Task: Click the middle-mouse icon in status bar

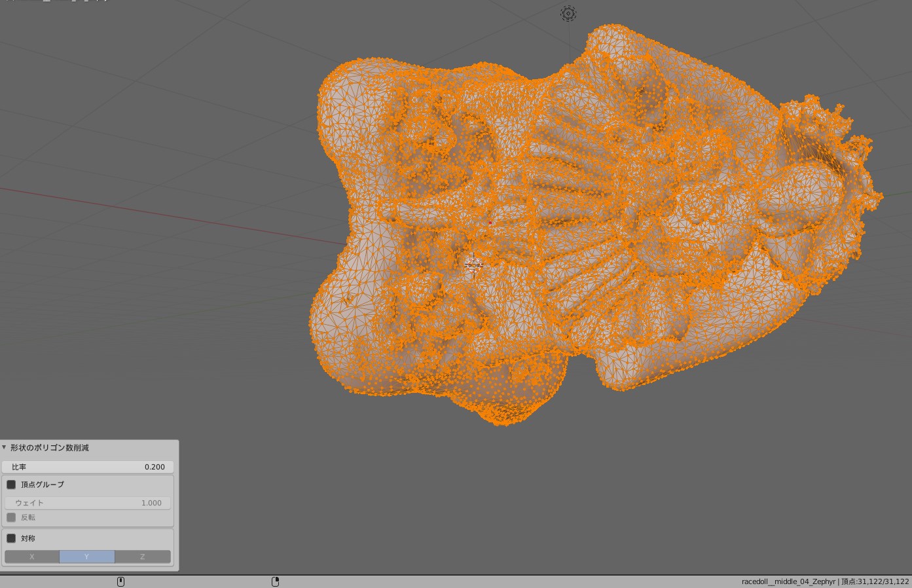Action: 120,581
